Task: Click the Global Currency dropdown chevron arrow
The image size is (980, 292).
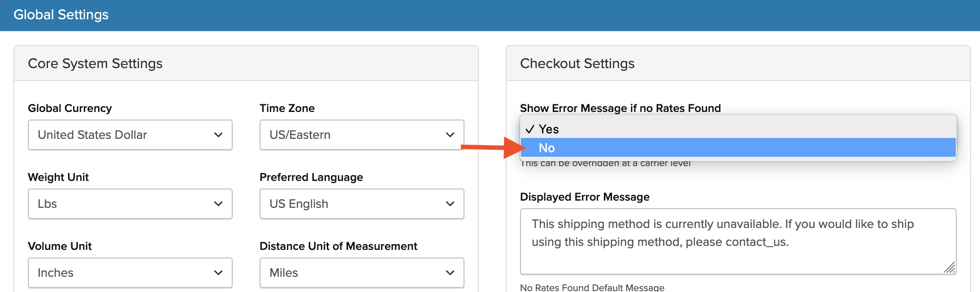Action: [x=218, y=135]
